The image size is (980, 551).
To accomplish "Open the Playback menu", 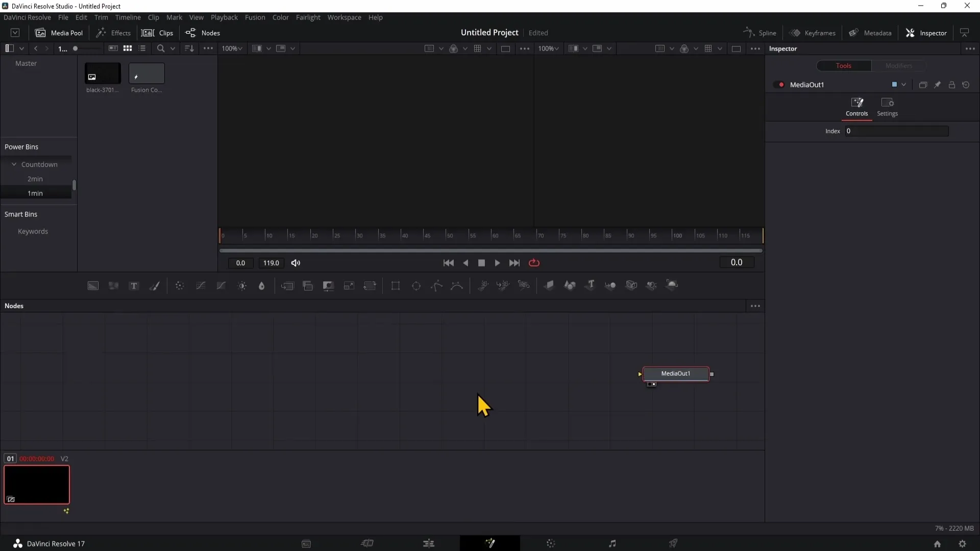I will (224, 17).
